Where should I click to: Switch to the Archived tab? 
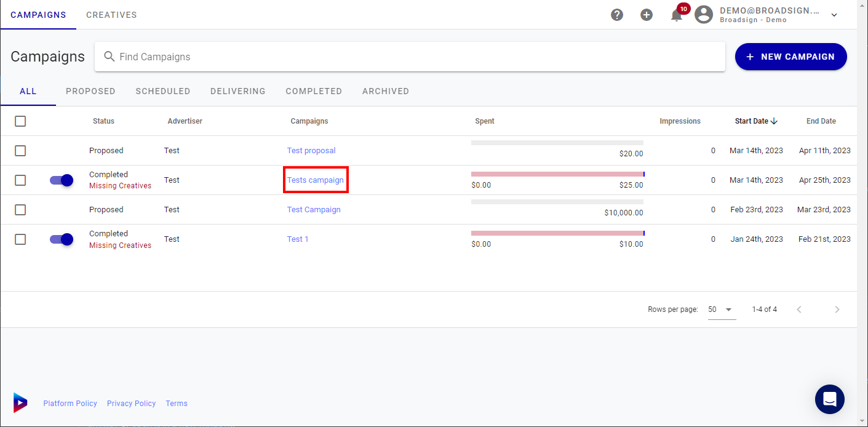[x=386, y=91]
